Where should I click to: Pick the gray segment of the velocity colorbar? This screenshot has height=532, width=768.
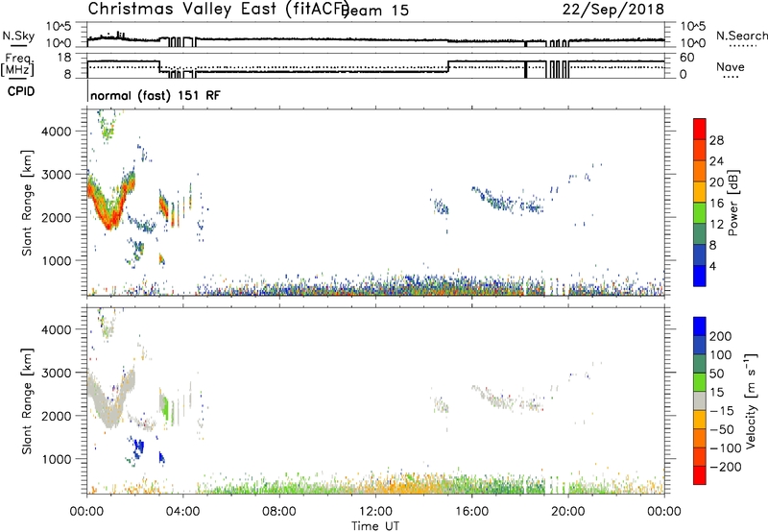pyautogui.click(x=700, y=400)
